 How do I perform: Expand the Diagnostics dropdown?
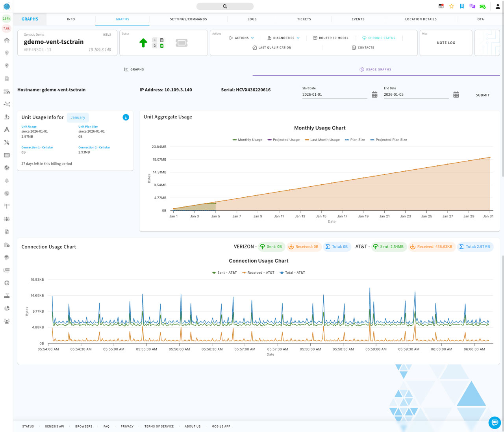(283, 38)
